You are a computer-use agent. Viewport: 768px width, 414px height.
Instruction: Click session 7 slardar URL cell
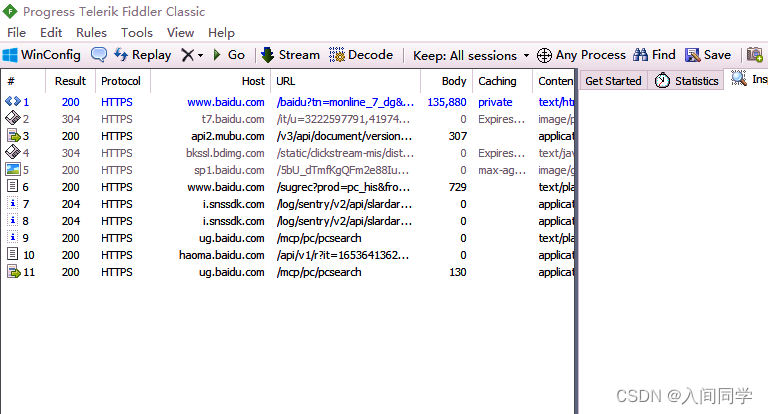click(344, 204)
